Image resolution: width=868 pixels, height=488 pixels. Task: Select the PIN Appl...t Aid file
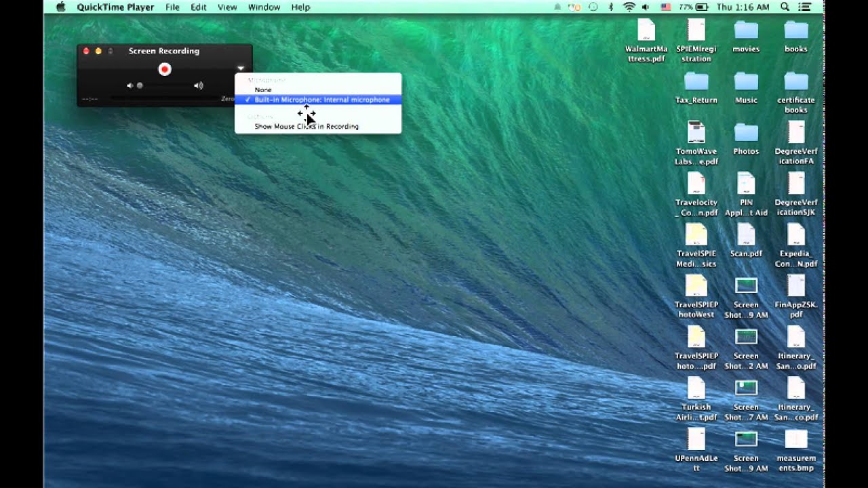click(x=746, y=195)
